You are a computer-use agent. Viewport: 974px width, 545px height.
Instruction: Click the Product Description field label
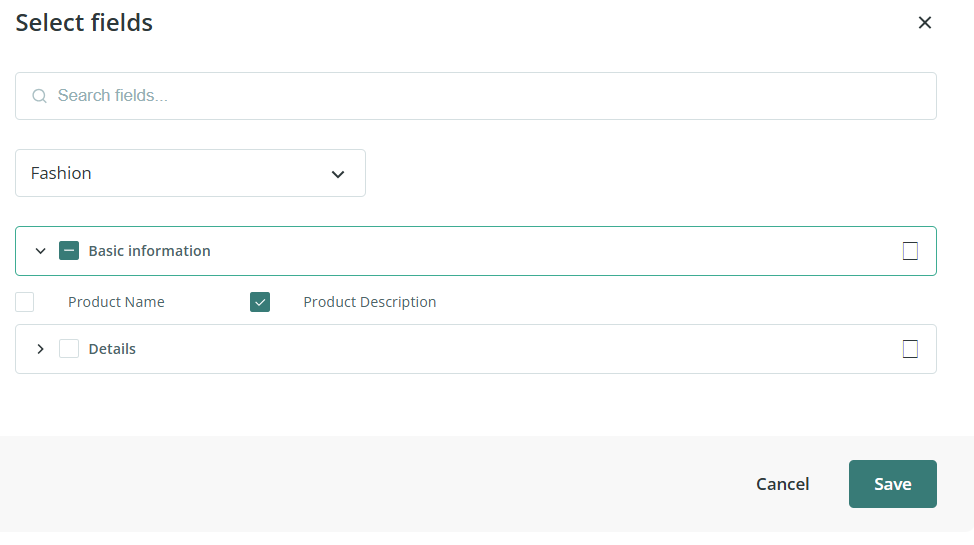(x=369, y=302)
